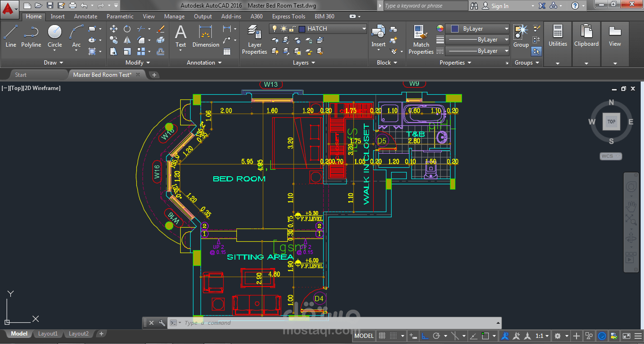
Task: Open the Utilities panel
Action: (x=558, y=45)
